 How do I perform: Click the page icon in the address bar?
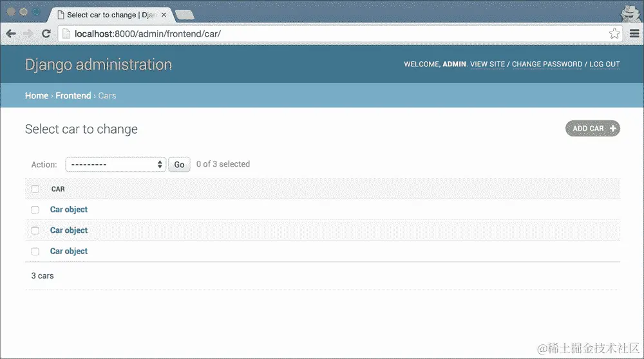click(66, 33)
